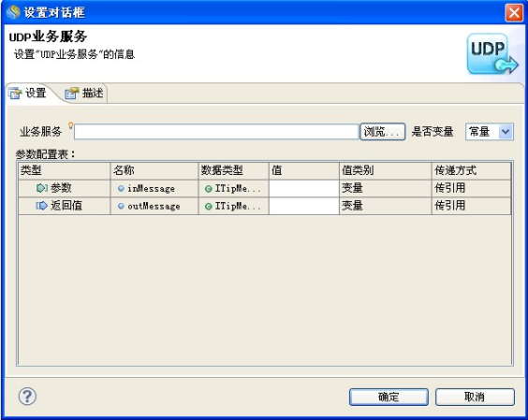Click the help question mark icon
The width and height of the screenshot is (528, 420).
(x=27, y=396)
